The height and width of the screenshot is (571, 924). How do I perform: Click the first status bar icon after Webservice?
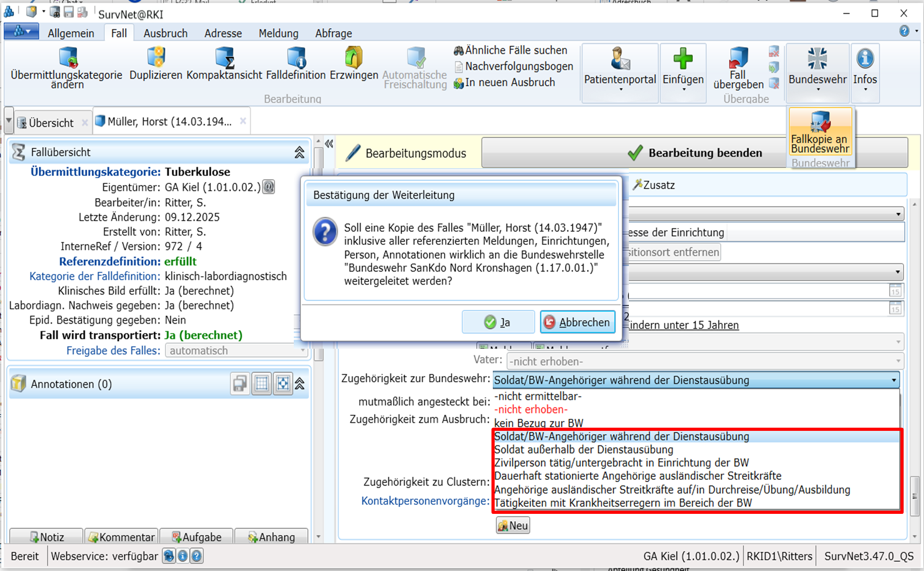point(169,556)
